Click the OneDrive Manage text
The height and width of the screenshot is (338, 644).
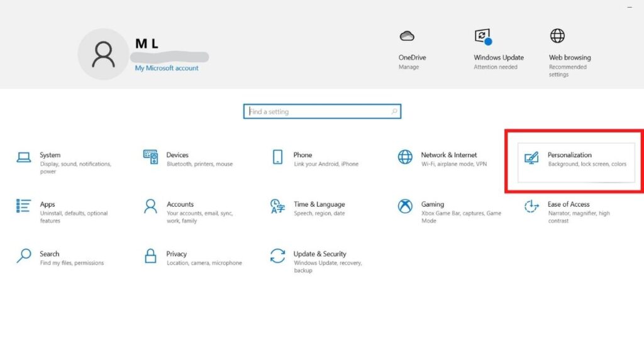point(409,67)
